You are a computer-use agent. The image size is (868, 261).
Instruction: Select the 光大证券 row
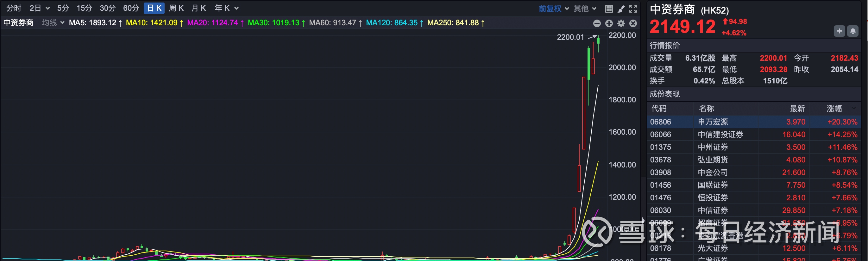click(x=754, y=248)
